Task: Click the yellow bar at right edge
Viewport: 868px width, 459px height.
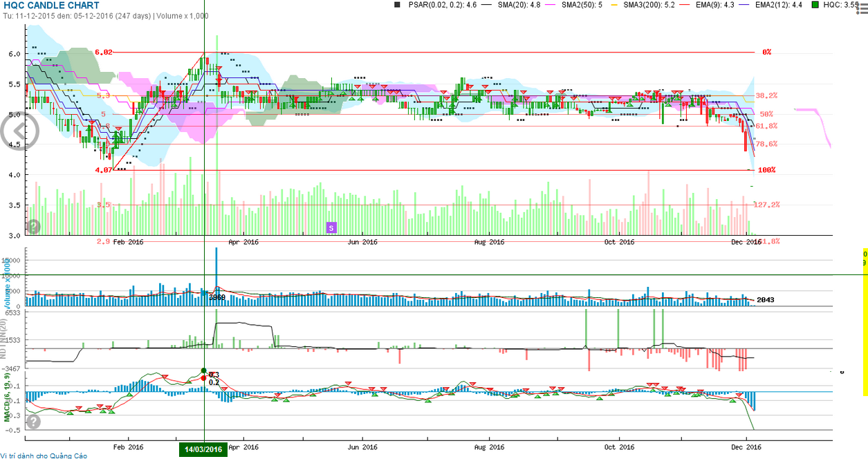Action: (865, 323)
